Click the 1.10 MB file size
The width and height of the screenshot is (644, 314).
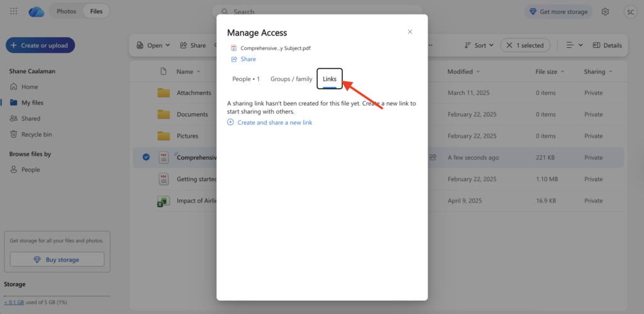(x=547, y=179)
